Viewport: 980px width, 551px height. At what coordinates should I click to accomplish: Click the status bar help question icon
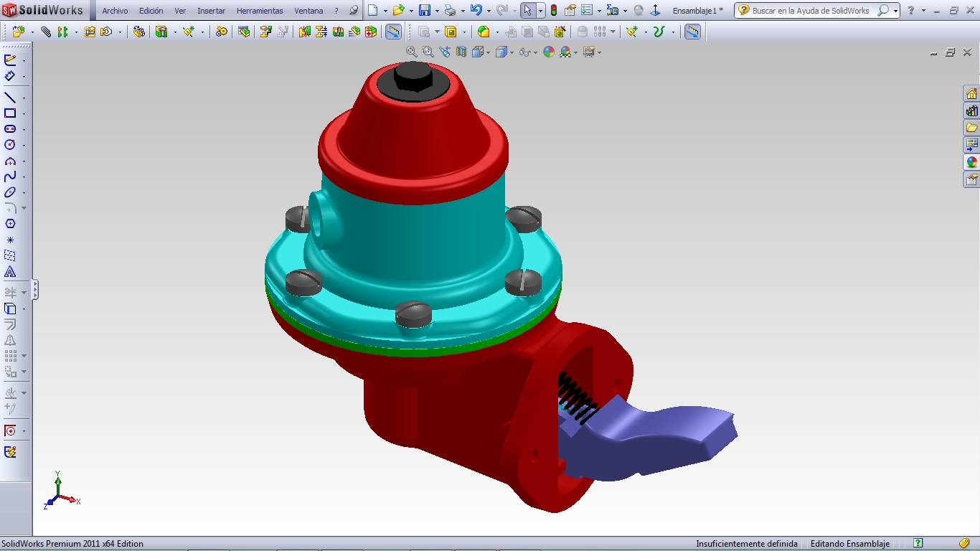[x=918, y=543]
